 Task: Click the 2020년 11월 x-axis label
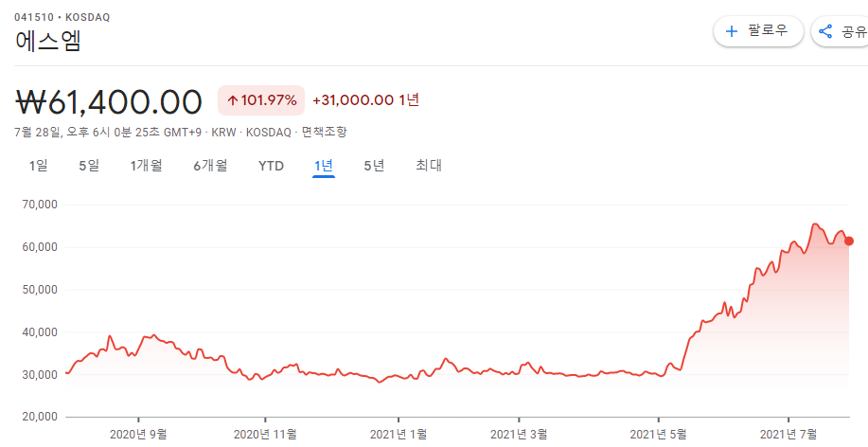point(265,435)
